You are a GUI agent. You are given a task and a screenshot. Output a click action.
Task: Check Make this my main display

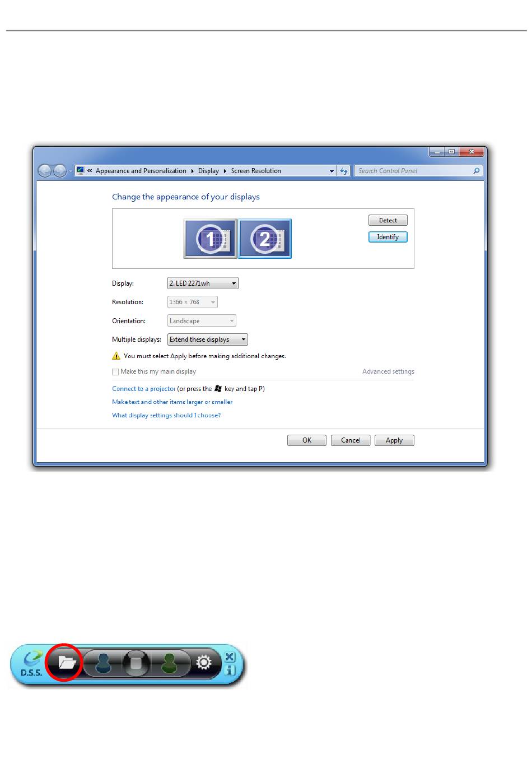[115, 372]
